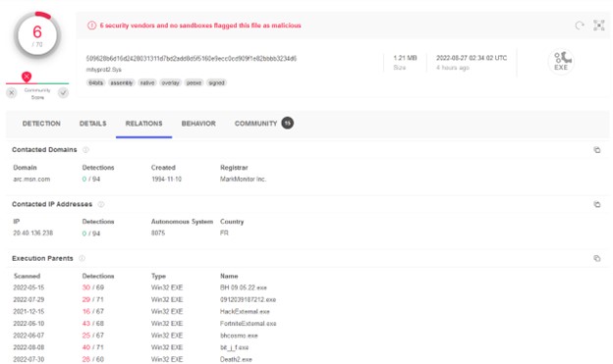Click the red community score marker
Viewport: 613px width, 364px height.
(27, 77)
